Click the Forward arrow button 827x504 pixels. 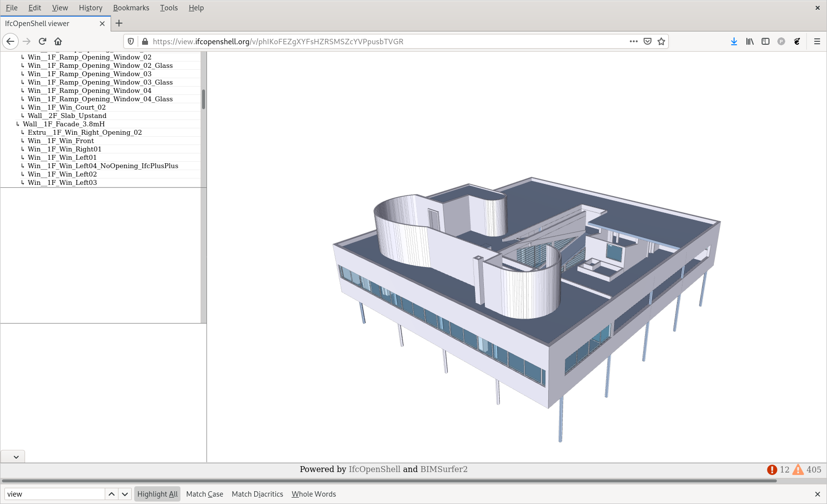pos(27,41)
